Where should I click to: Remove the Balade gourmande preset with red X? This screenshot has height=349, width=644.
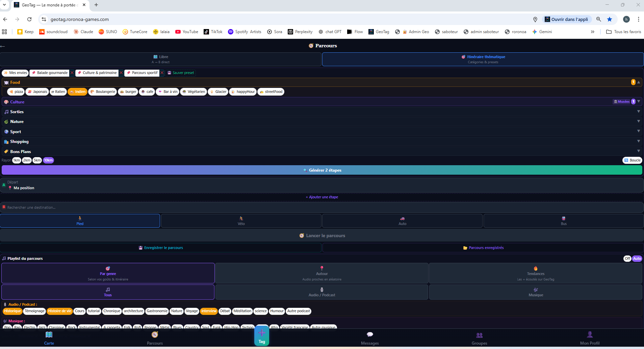pos(72,73)
